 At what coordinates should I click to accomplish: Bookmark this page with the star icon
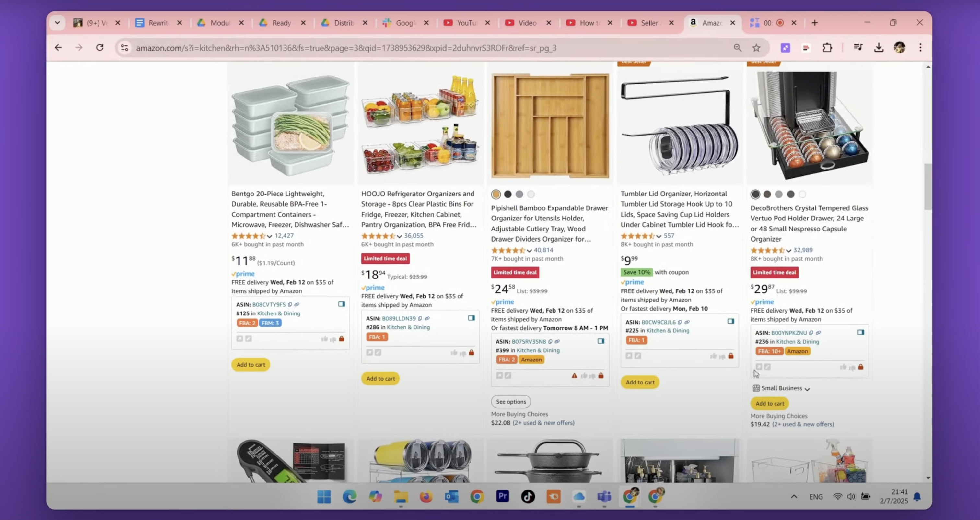(756, 48)
